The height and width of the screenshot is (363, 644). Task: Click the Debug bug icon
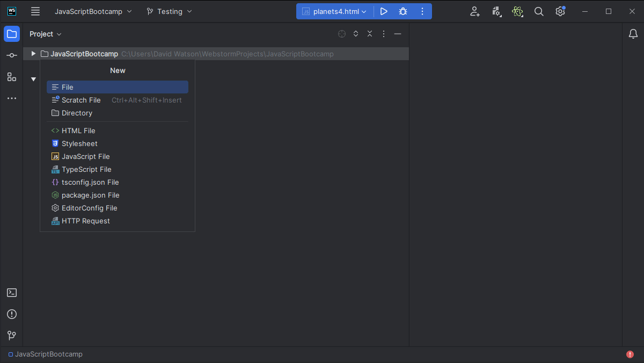point(402,11)
